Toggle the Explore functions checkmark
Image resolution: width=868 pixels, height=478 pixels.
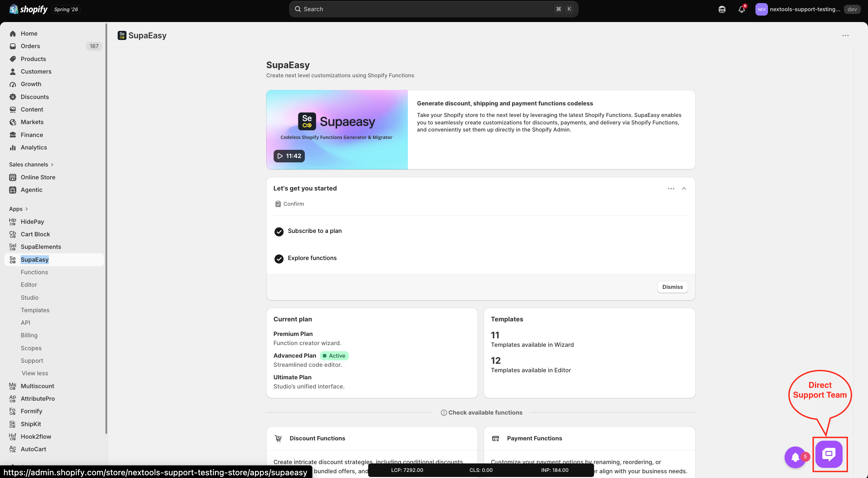pyautogui.click(x=279, y=259)
